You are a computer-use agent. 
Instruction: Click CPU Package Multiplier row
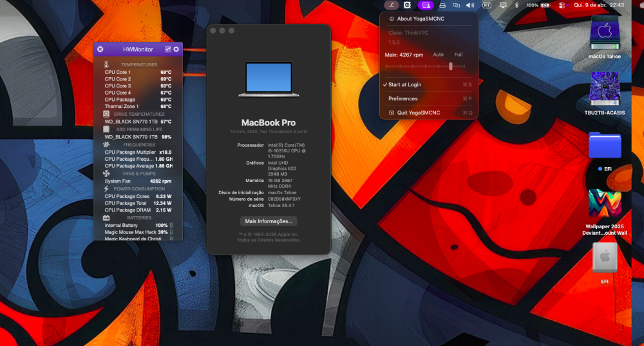click(x=138, y=152)
